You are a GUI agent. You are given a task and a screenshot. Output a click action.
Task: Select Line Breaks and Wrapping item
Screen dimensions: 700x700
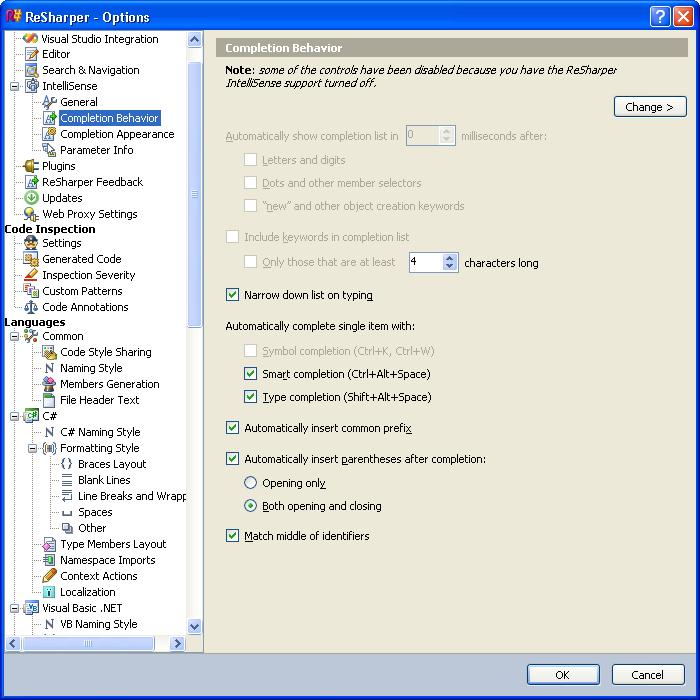click(132, 496)
